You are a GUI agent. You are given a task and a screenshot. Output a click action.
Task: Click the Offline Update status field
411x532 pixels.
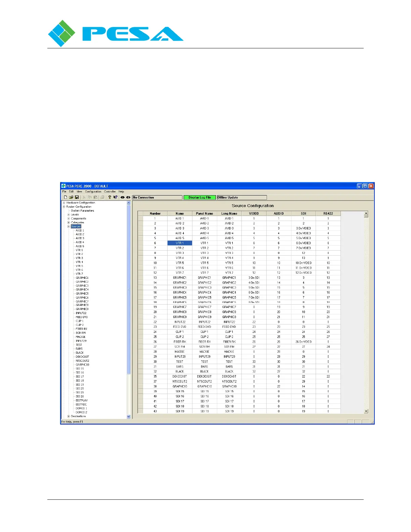click(242, 197)
